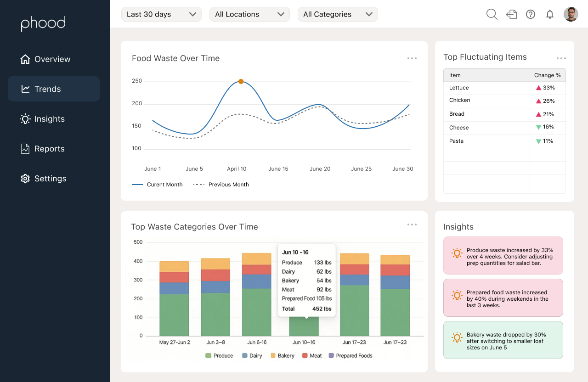This screenshot has width=588, height=382.
Task: Toggle Curent Month legend entry
Action: (157, 185)
